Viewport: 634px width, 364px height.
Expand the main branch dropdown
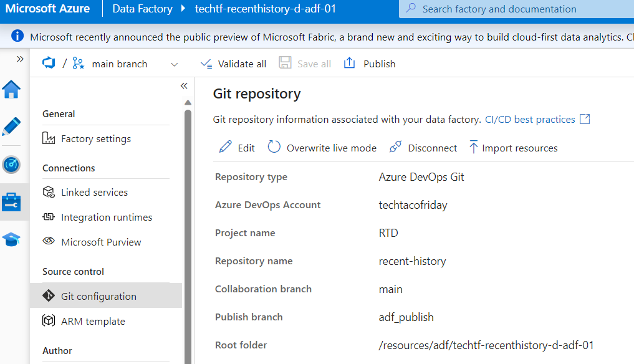click(x=174, y=64)
